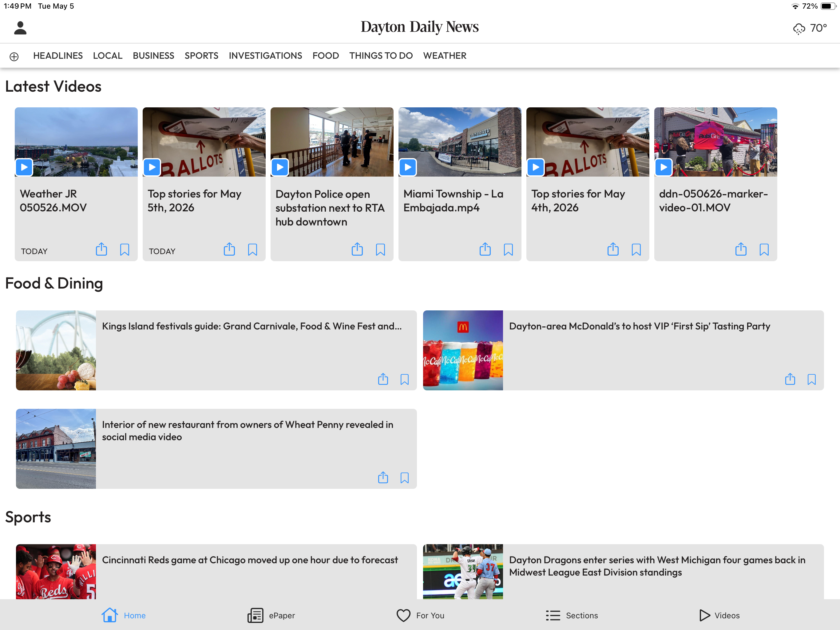Bookmark the McDonald's First Sip article
This screenshot has width=840, height=630.
[812, 379]
